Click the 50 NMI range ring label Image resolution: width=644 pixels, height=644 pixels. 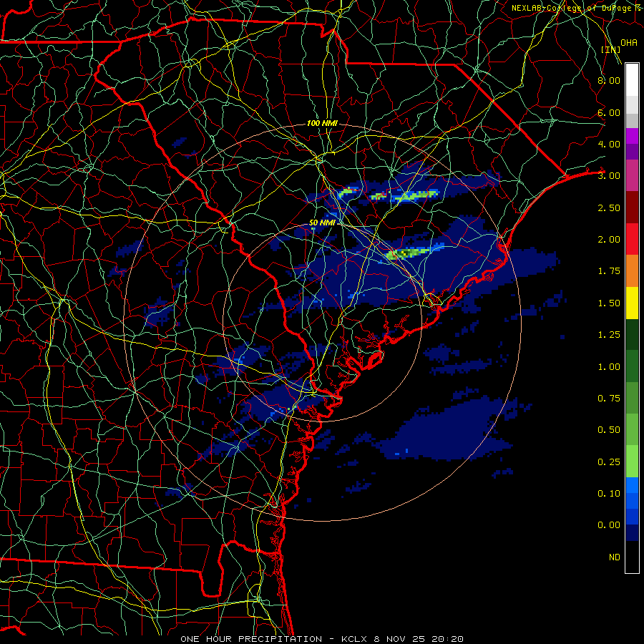(322, 223)
